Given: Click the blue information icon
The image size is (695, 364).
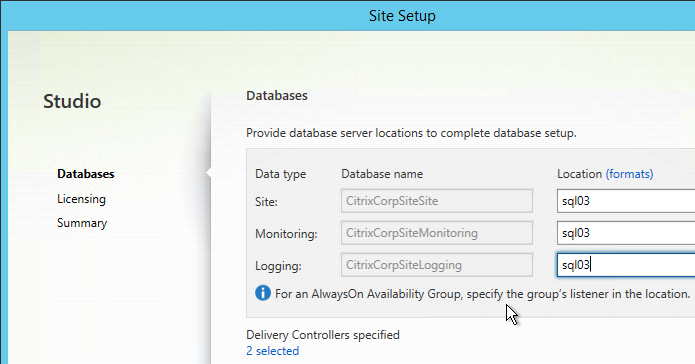Looking at the screenshot, I should pos(263,293).
